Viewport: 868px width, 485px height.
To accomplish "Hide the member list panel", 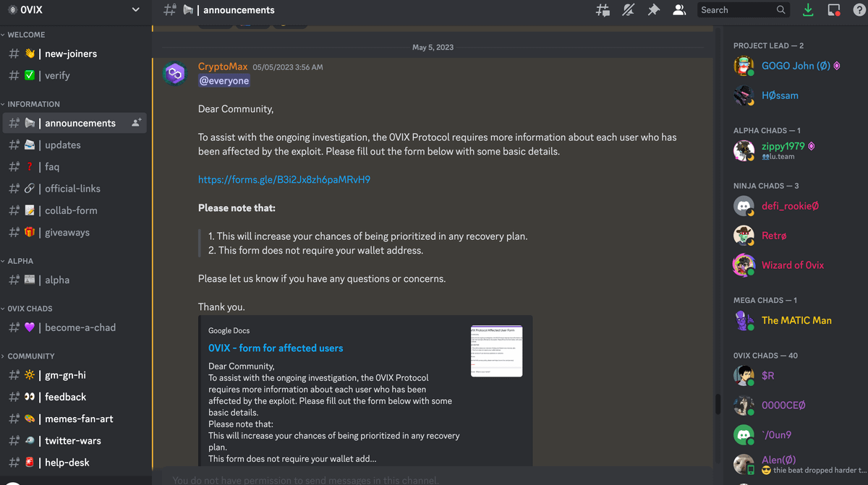I will (679, 10).
